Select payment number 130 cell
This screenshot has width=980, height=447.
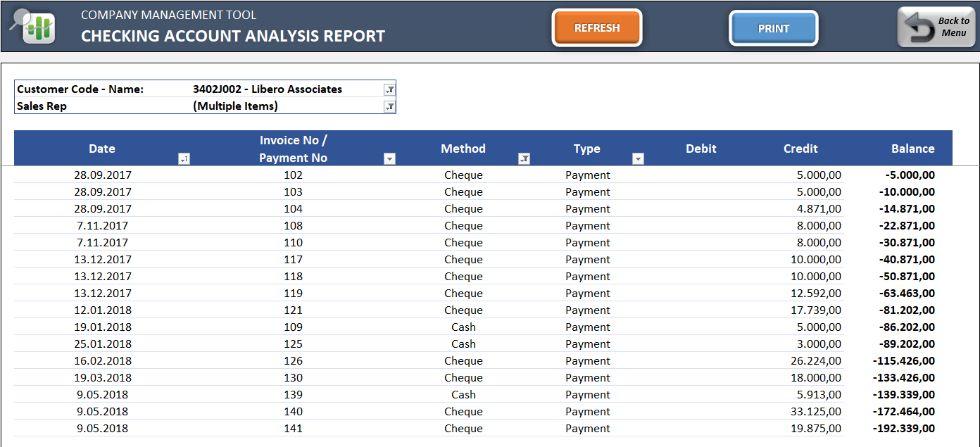293,378
